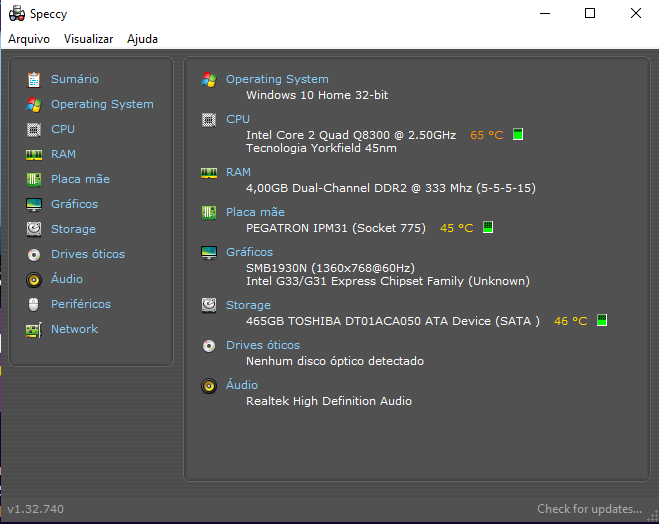The image size is (659, 524).
Task: Click the Áudio speaker icon in sidebar
Action: 34,280
